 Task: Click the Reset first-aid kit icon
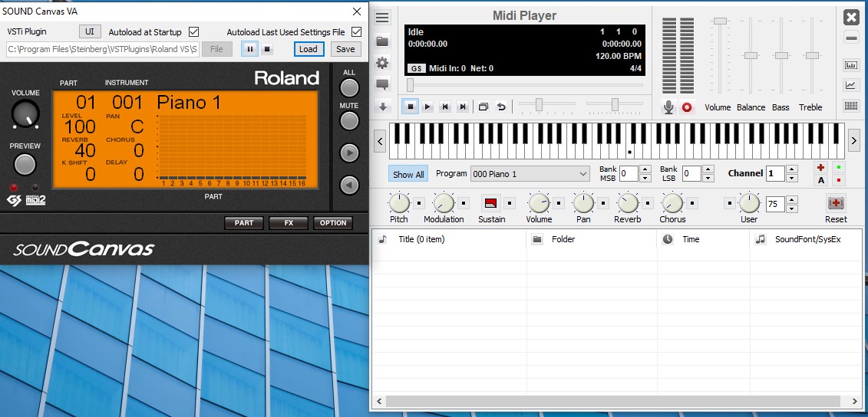pos(836,203)
